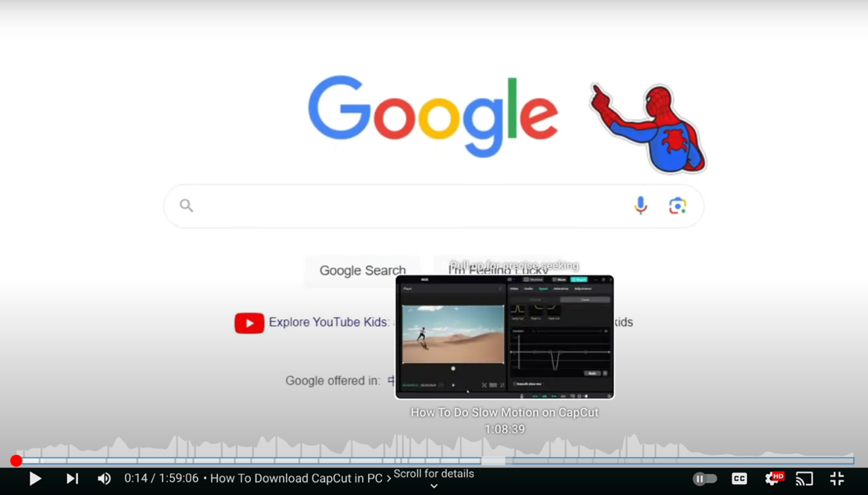
Task: Click the search magnifier icon
Action: [x=186, y=206]
